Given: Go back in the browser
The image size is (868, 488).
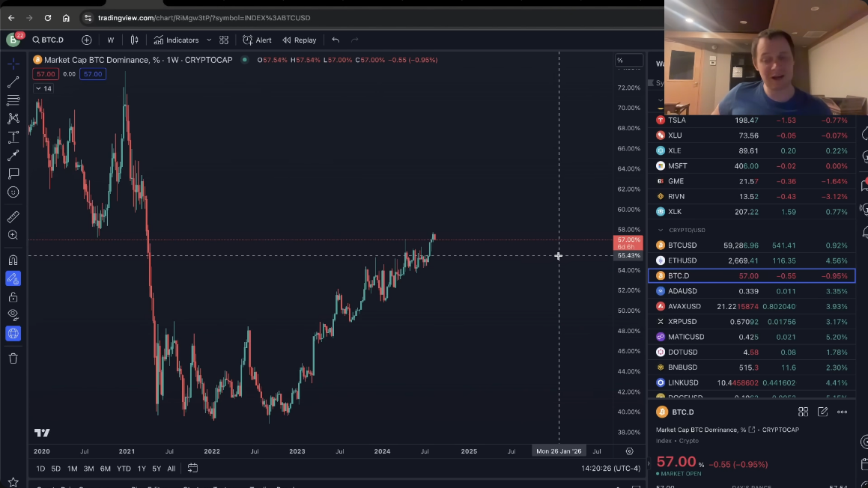Looking at the screenshot, I should tap(11, 18).
